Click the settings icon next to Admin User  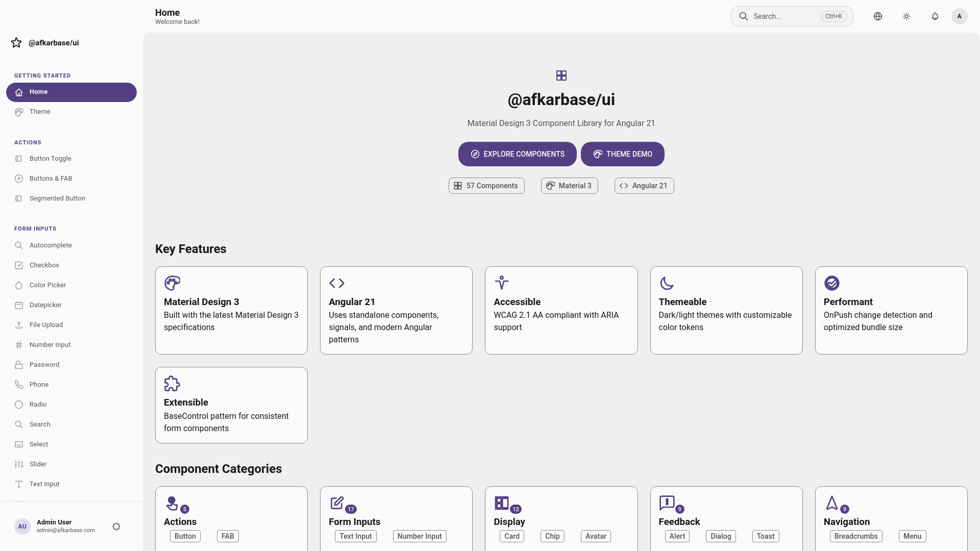coord(116,527)
